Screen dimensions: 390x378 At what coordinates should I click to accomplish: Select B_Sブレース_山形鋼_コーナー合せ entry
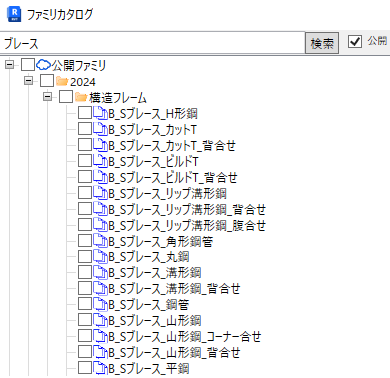pyautogui.click(x=185, y=336)
